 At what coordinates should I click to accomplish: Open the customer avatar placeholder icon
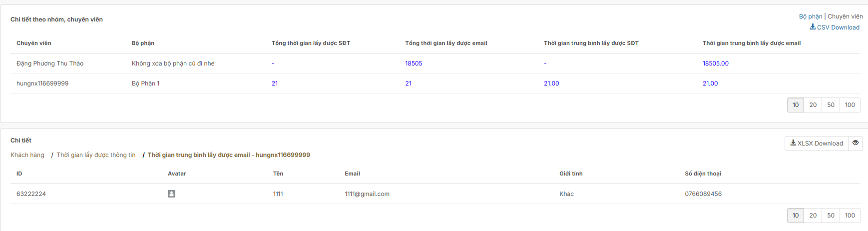tap(171, 194)
